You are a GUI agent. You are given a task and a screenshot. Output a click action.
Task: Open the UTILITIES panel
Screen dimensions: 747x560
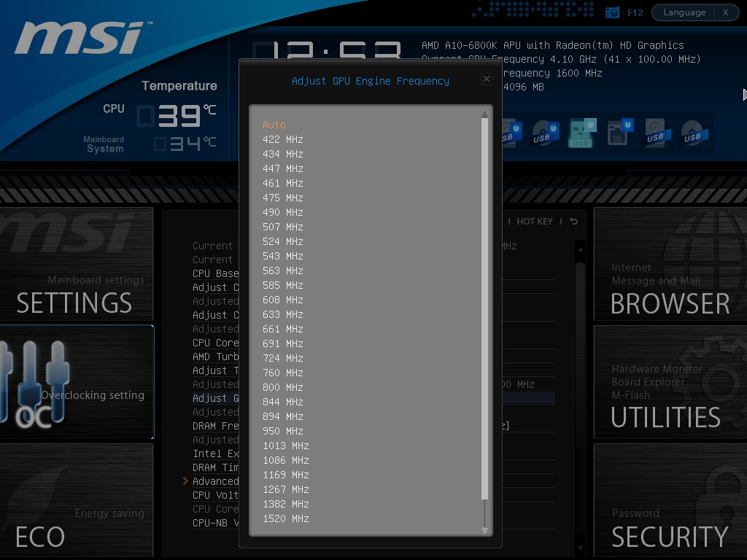pos(670,382)
